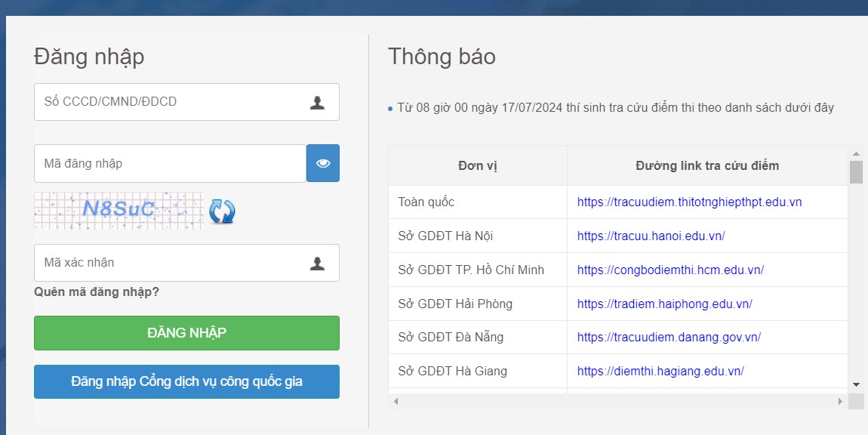The height and width of the screenshot is (435, 868).
Task: Open the Hải Phòng tradiem link
Action: tap(664, 304)
